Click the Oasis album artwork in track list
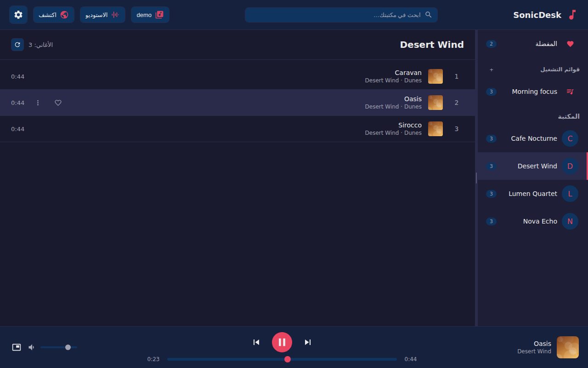 point(435,103)
